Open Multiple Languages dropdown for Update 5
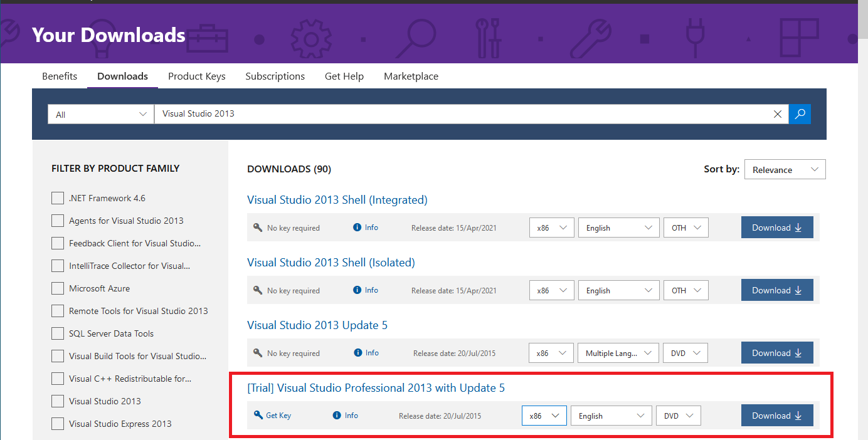Image resolution: width=868 pixels, height=440 pixels. tap(618, 353)
